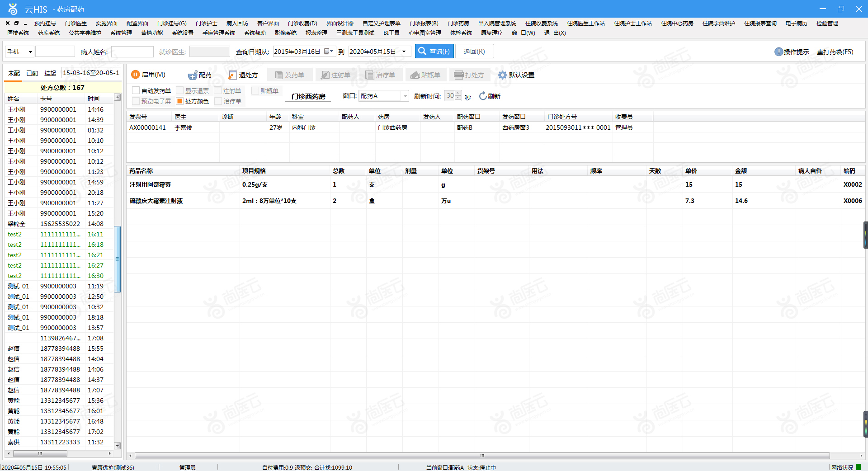Enable the 自动发药单 checkbox

[x=136, y=90]
